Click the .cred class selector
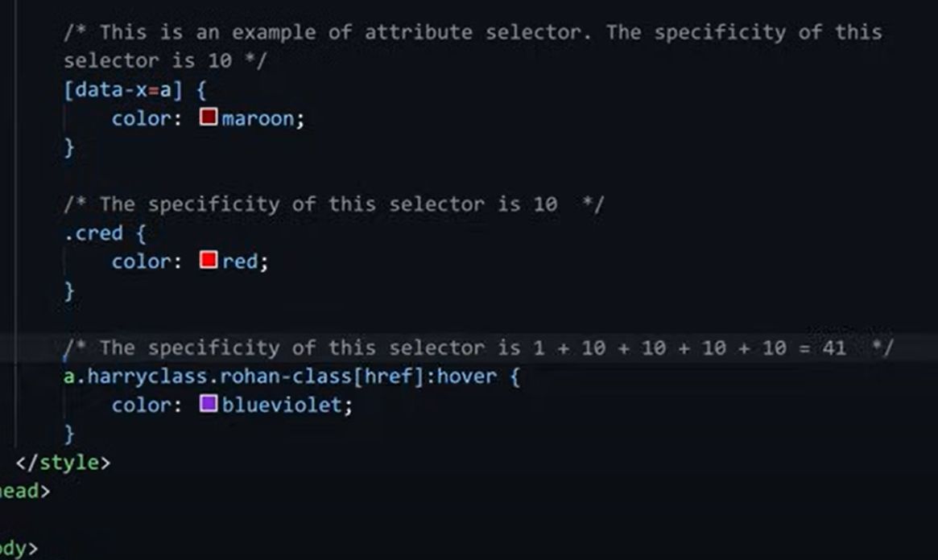938x560 pixels. tap(93, 233)
